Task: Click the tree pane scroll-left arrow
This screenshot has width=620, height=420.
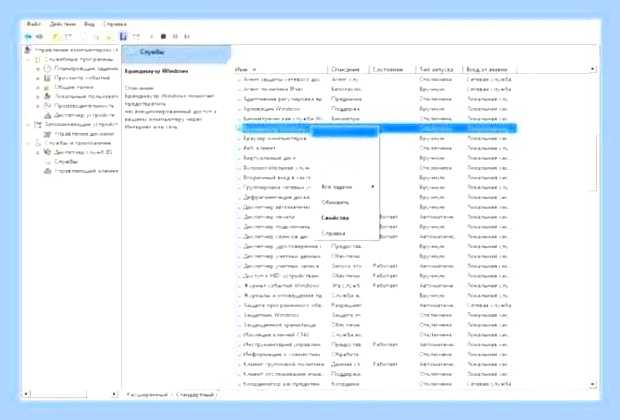Action: [26, 394]
